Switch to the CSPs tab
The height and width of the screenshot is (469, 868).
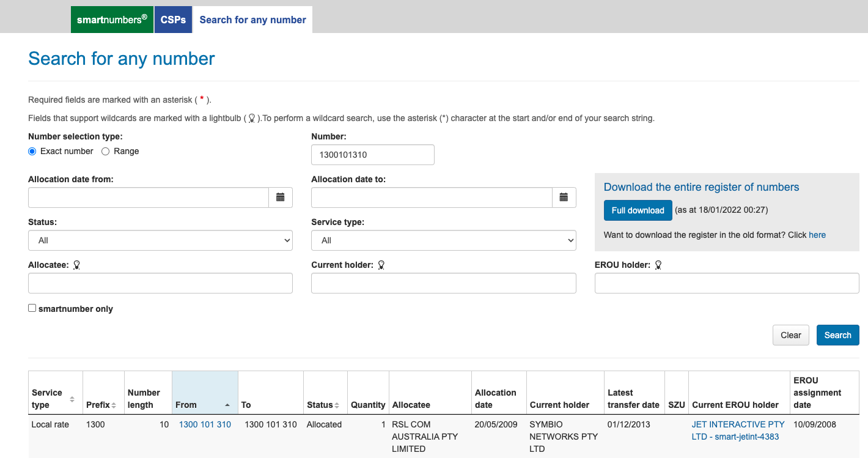coord(173,20)
